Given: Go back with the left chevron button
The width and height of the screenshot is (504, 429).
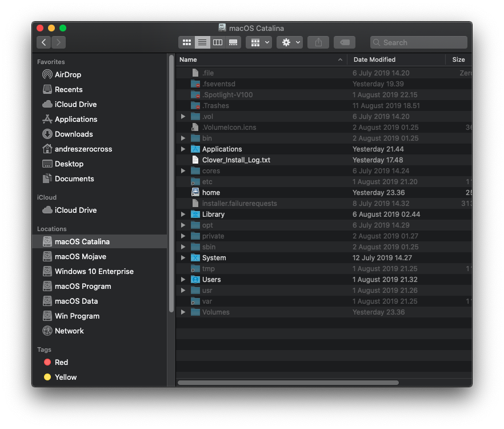Looking at the screenshot, I should (43, 42).
